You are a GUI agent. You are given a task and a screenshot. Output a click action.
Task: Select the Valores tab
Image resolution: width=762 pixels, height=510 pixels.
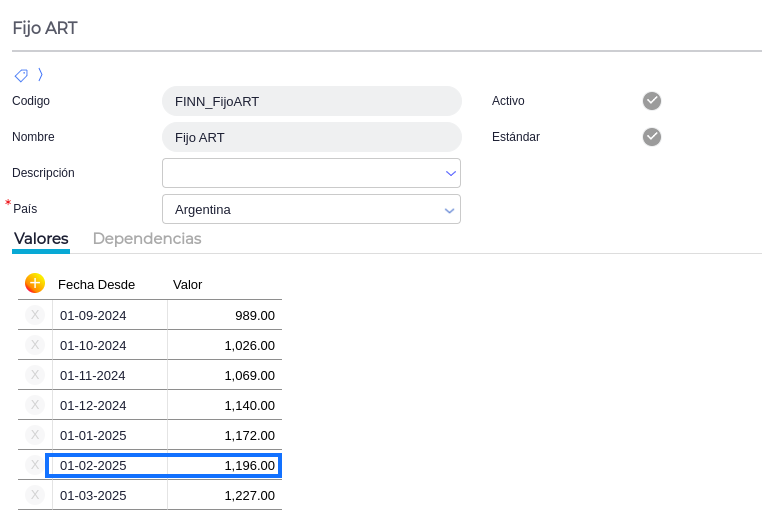[41, 238]
